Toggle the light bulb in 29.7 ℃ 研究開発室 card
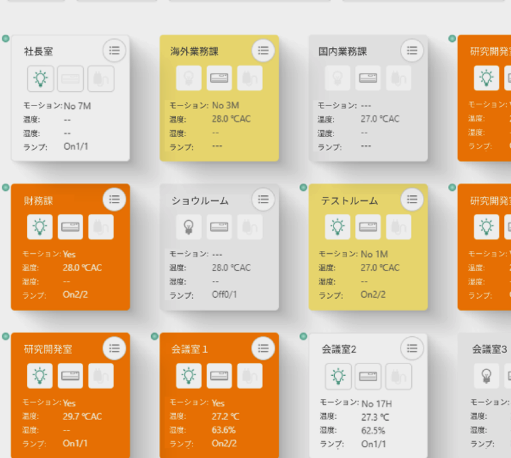Screen dimensions: 511x458 click(40, 376)
